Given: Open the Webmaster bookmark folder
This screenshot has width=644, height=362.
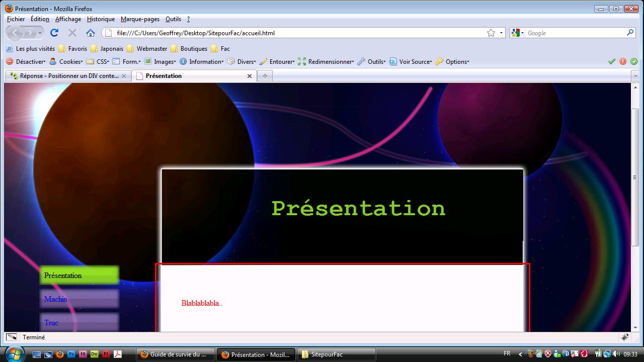Looking at the screenshot, I should point(147,49).
